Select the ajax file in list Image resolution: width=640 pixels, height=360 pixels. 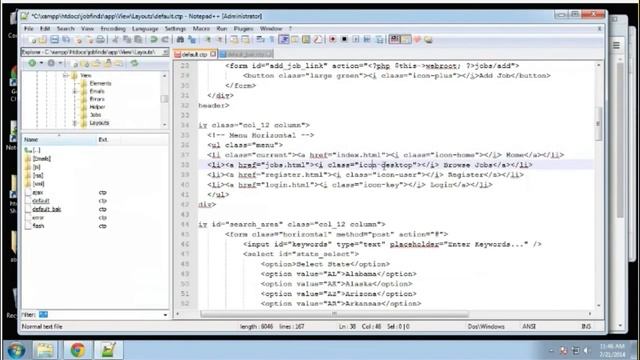tap(38, 192)
